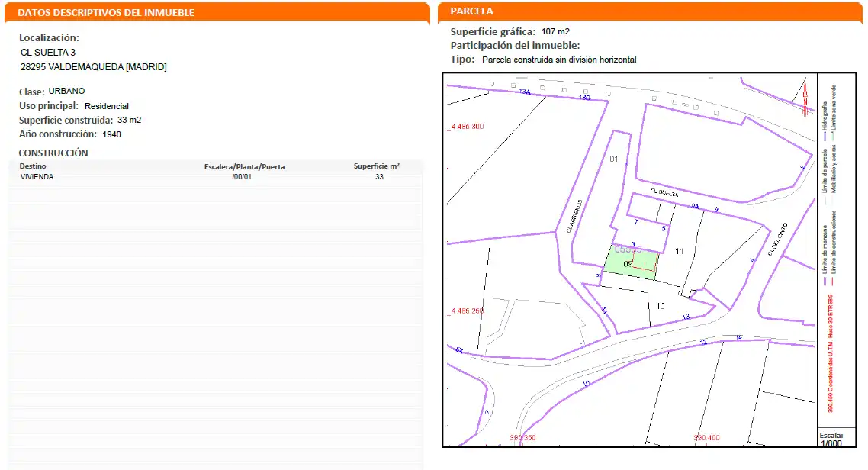Click the '/00/01' table cell
Screen dimensions: 868x470
[242, 177]
